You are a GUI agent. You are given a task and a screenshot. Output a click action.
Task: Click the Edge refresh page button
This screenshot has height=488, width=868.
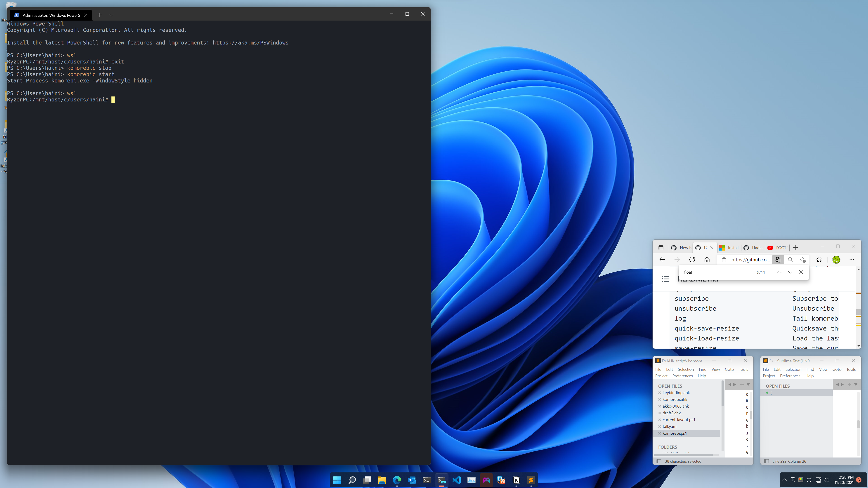point(692,260)
